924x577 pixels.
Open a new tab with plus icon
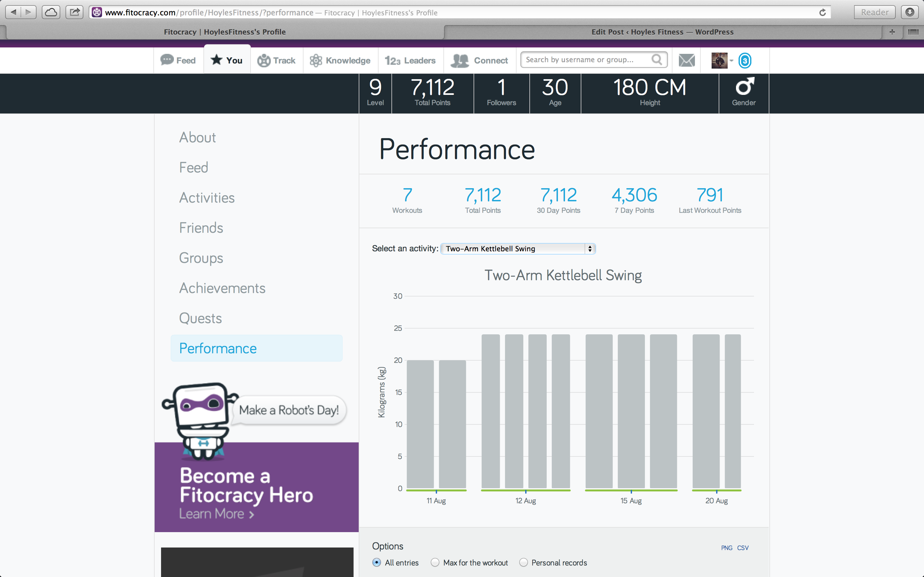click(x=892, y=32)
